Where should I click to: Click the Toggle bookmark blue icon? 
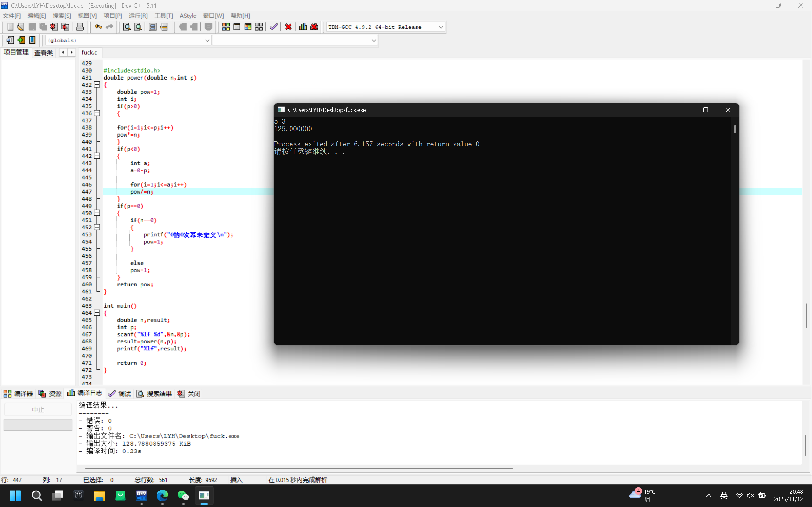coord(32,40)
